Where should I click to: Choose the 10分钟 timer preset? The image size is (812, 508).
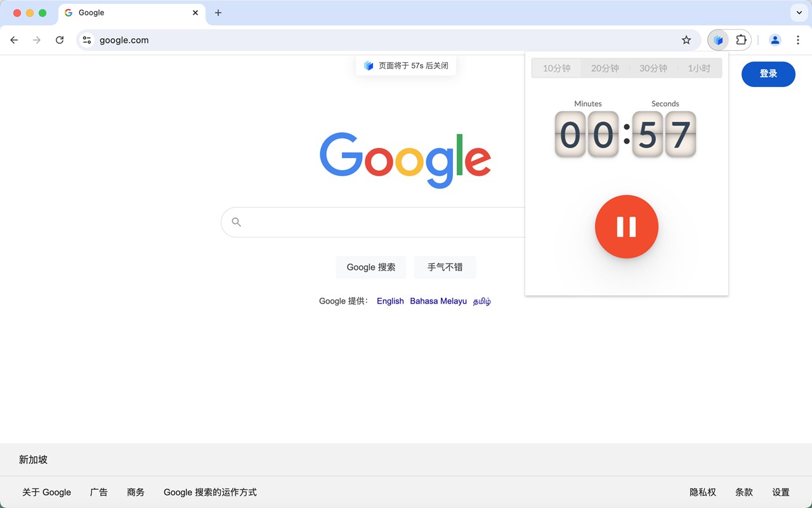coord(556,68)
